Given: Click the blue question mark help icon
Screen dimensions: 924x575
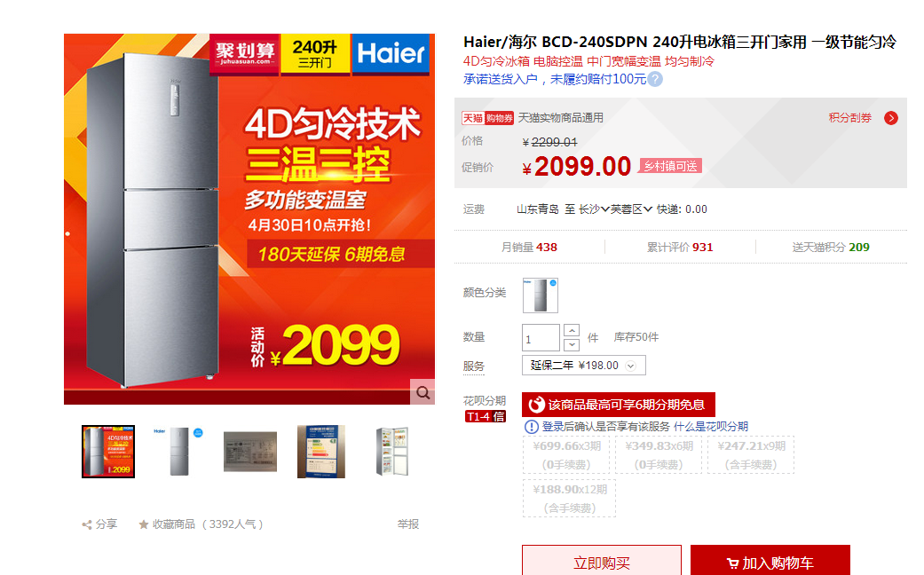Looking at the screenshot, I should [655, 79].
